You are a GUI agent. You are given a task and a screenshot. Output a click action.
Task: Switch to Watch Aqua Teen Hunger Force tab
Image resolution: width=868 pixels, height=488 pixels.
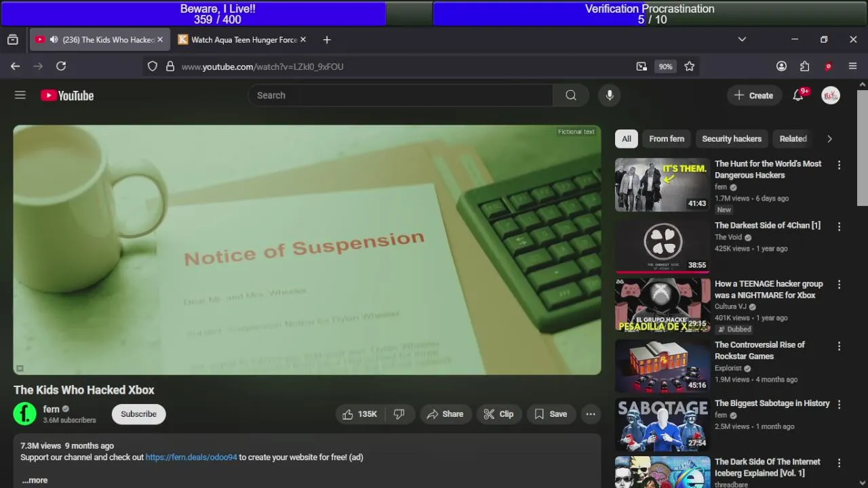tap(242, 40)
